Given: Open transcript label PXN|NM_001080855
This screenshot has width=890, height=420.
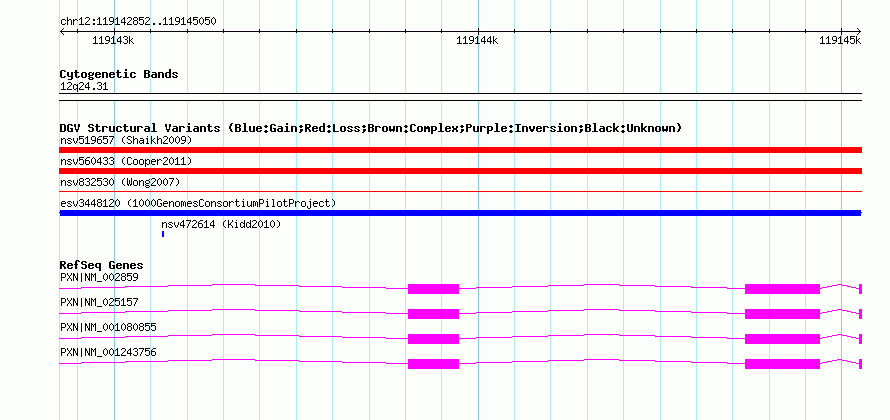Looking at the screenshot, I should pos(108,327).
